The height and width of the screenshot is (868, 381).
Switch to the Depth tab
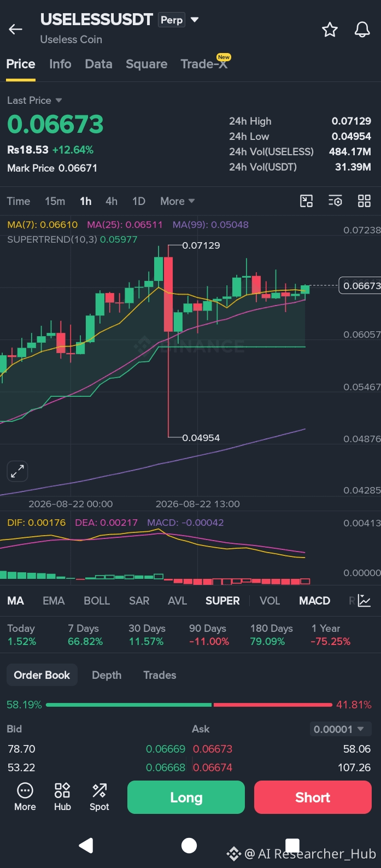point(107,675)
